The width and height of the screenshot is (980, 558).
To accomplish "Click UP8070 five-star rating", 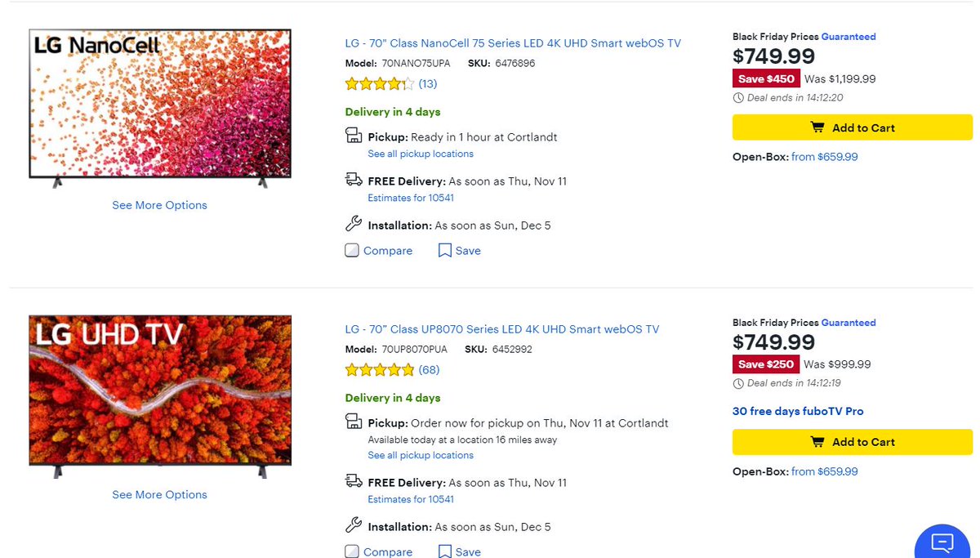I will tap(380, 370).
